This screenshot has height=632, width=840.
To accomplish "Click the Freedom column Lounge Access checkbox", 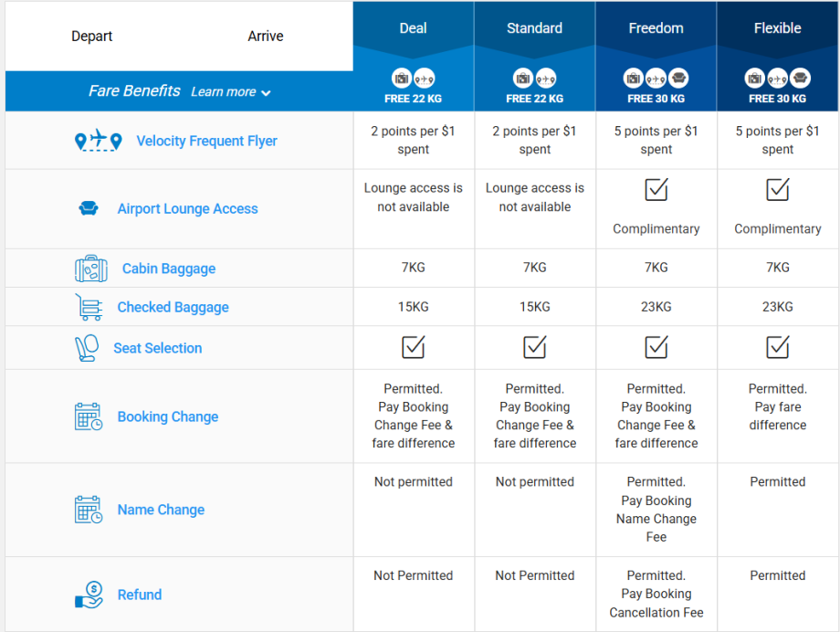I will point(656,189).
